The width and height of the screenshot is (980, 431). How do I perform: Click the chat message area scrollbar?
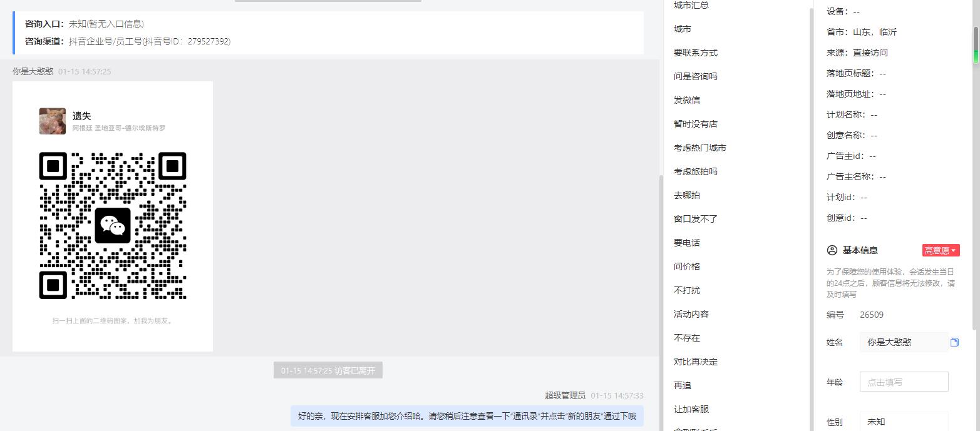[661, 303]
